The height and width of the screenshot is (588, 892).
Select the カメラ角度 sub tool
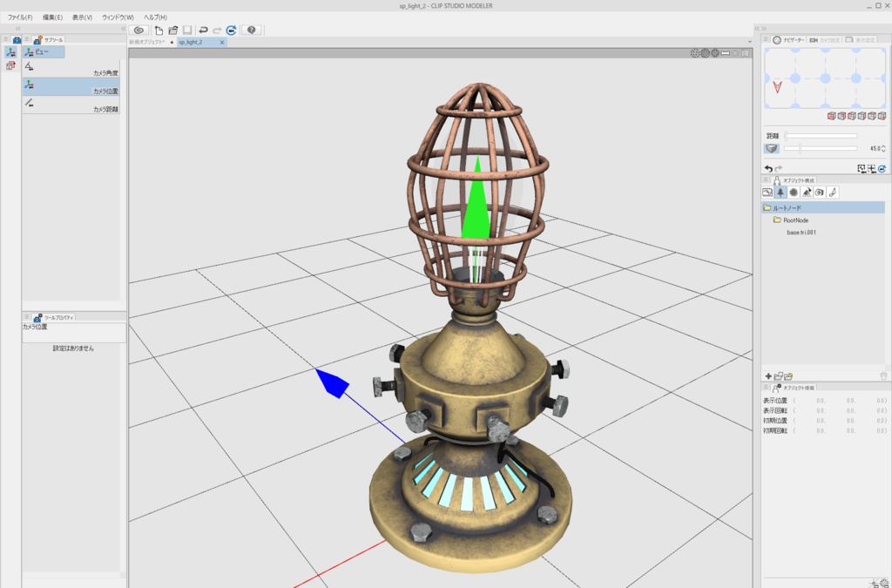click(71, 69)
